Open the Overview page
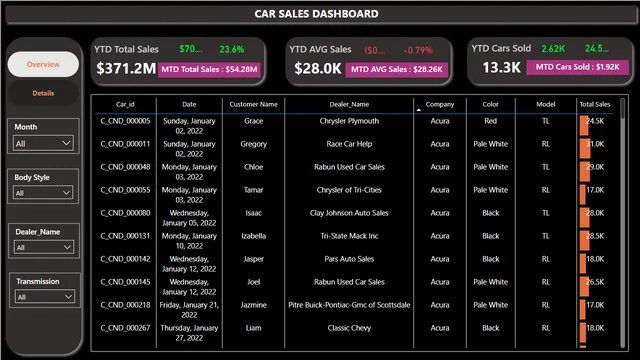Viewport: 640px width, 360px height. (43, 64)
